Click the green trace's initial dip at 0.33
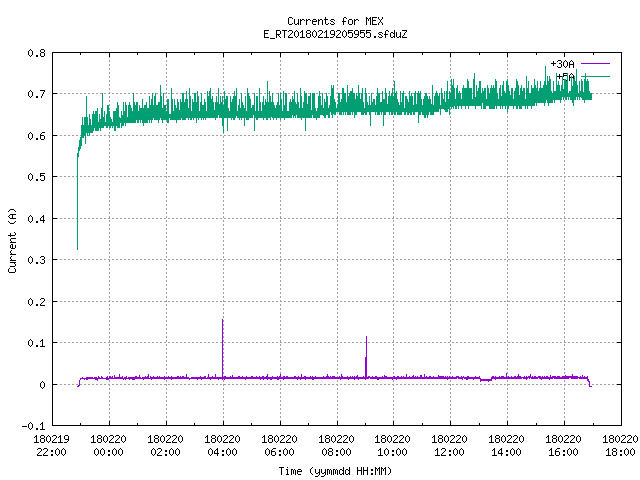The width and height of the screenshot is (640, 480). [x=78, y=248]
